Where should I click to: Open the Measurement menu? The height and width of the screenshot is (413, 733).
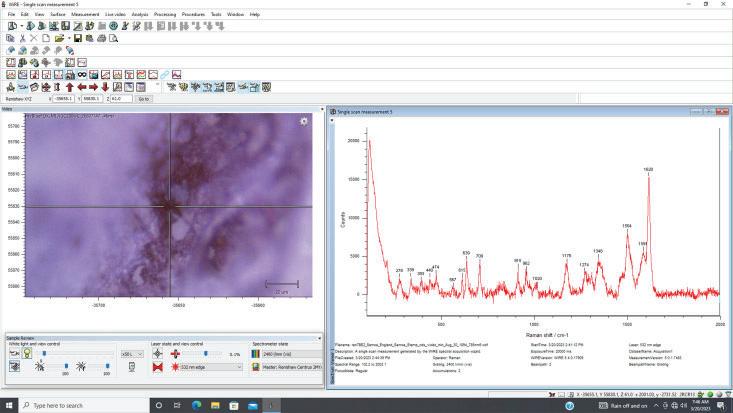point(85,14)
